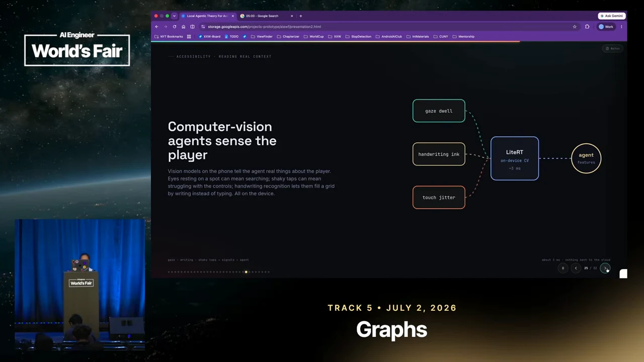Pause the slide autoplay
The height and width of the screenshot is (362, 644).
[563, 268]
